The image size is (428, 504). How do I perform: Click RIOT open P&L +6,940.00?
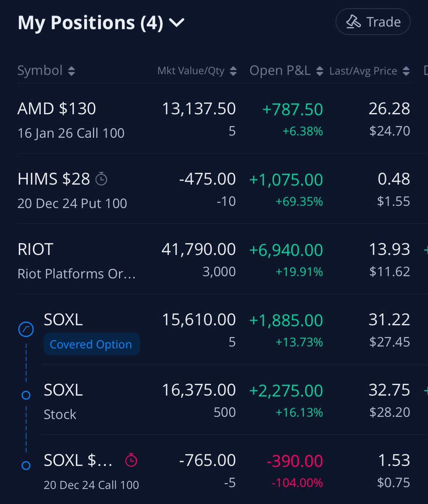[286, 250]
